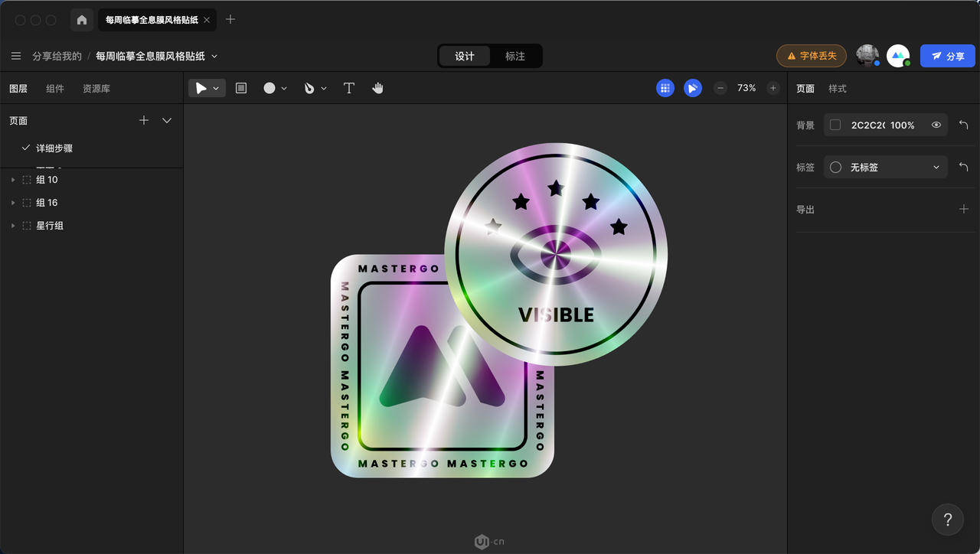Reset label with undo arrow icon
Screen dimensions: 980x554
coord(964,167)
